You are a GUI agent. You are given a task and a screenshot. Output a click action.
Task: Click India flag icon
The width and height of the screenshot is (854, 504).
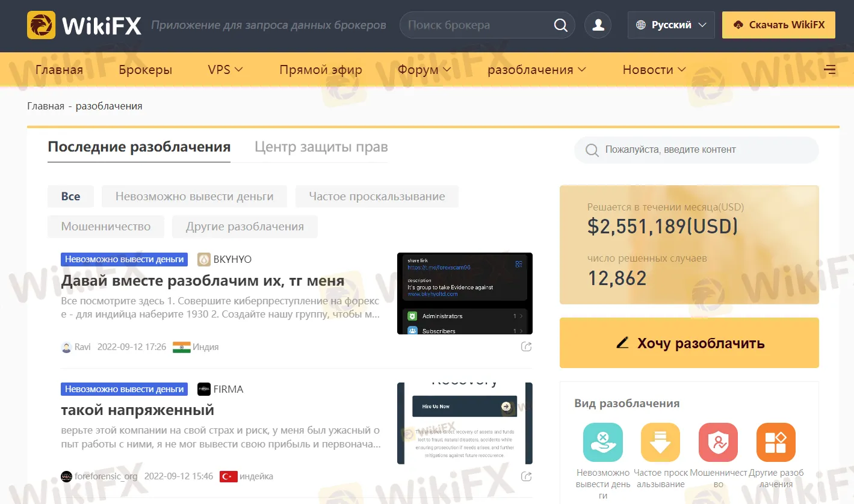click(x=181, y=347)
